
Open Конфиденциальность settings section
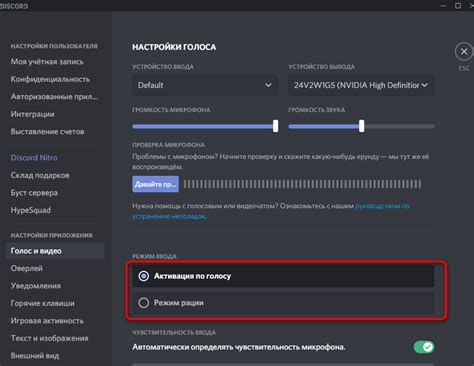coord(50,79)
